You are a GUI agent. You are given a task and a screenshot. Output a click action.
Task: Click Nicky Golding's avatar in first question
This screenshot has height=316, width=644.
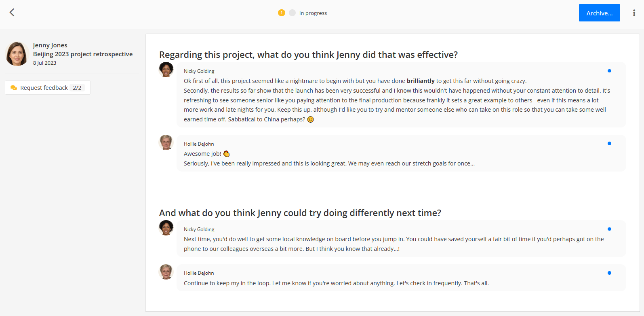(x=166, y=70)
